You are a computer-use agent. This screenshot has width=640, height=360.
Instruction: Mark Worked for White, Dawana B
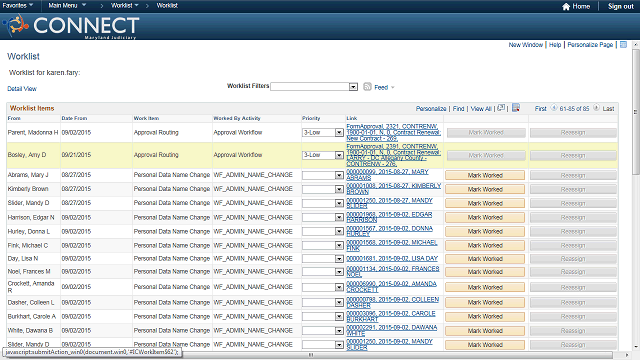coord(485,331)
